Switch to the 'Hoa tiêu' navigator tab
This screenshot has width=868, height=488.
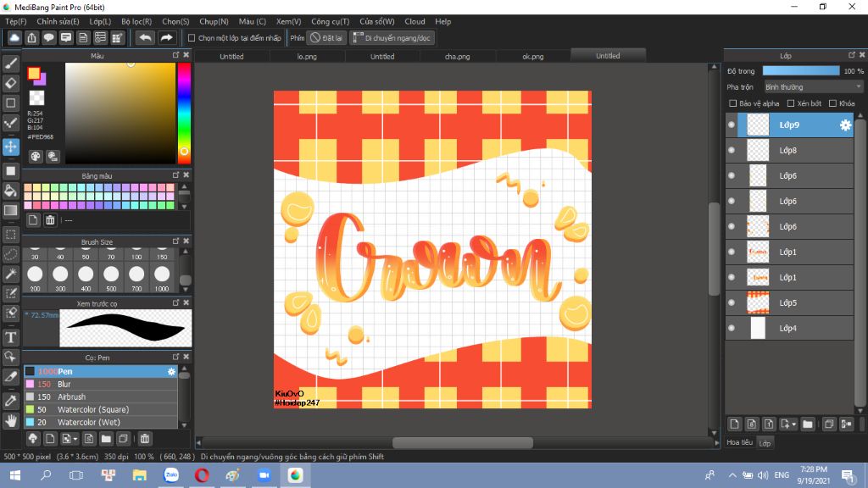(x=739, y=442)
